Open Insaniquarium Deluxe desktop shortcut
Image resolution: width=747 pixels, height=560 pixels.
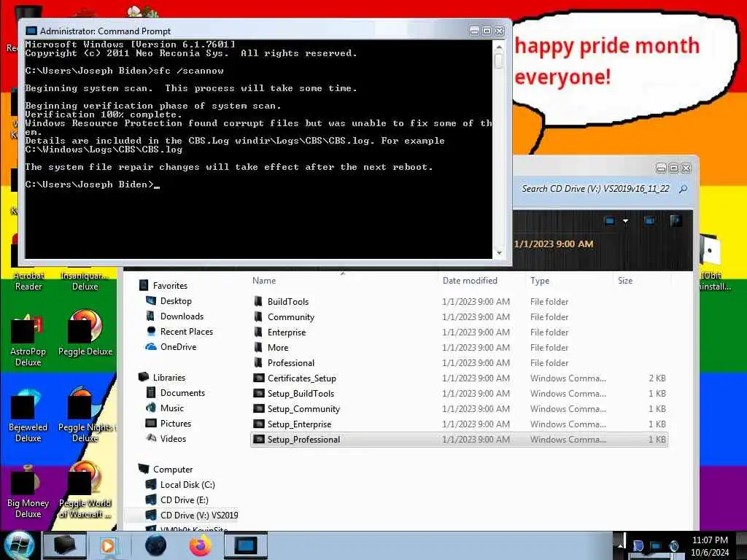85,281
